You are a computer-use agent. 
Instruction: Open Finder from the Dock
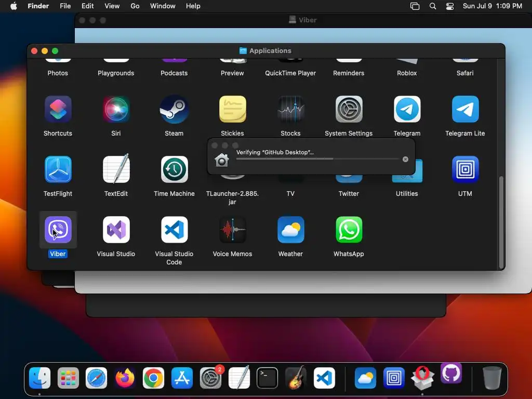click(39, 378)
